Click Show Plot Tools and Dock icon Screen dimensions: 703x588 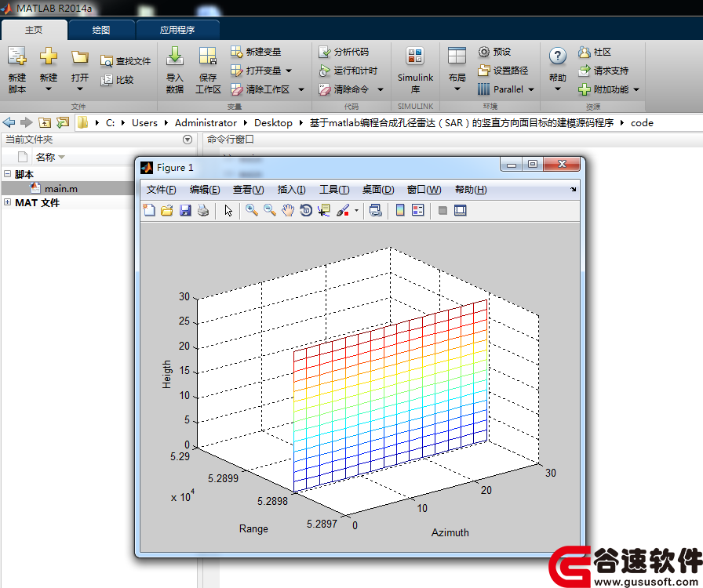coord(461,210)
